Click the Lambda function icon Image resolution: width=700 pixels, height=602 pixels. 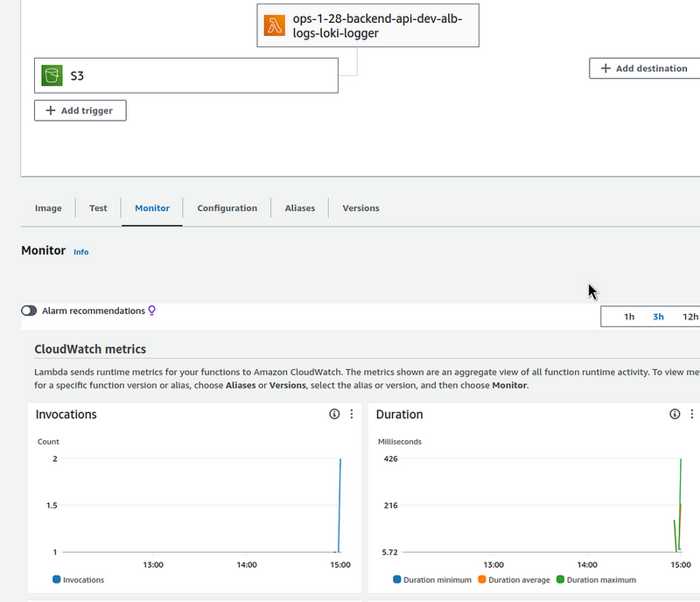[275, 25]
